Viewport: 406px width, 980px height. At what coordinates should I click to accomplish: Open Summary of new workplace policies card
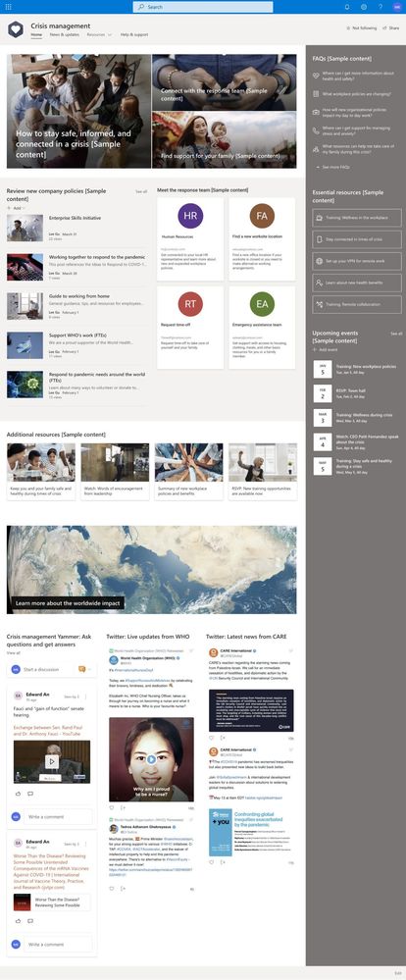pos(188,472)
